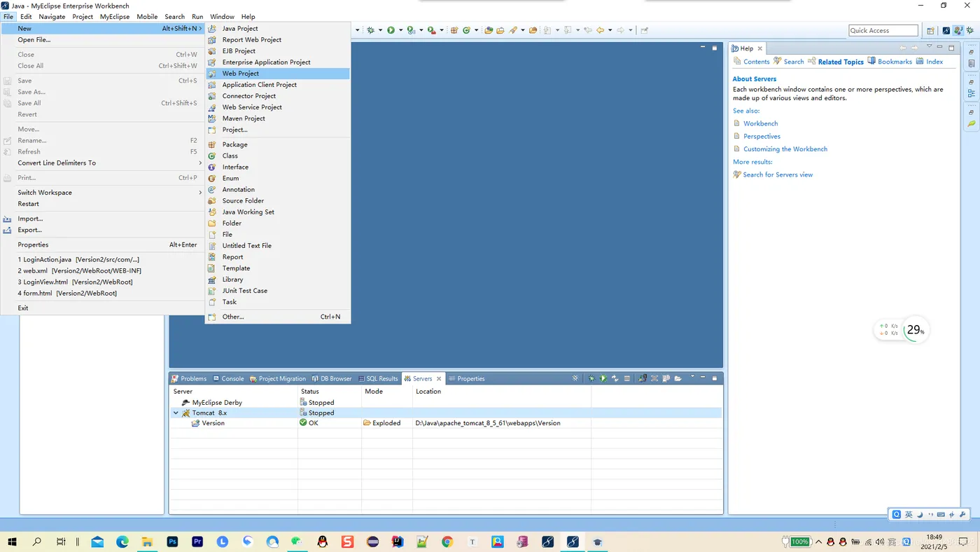Screen dimensions: 980x552
Task: Open the Problems tab
Action: point(189,378)
